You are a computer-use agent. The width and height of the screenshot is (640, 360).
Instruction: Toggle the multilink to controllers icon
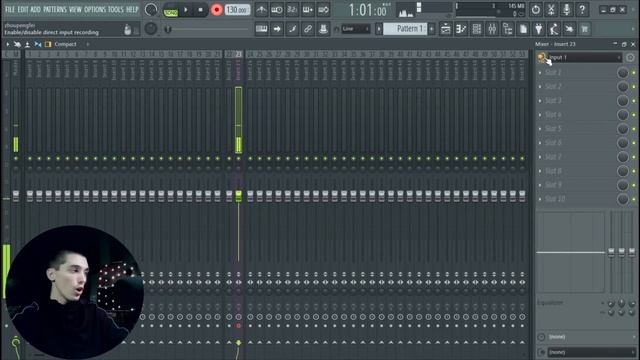[308, 29]
